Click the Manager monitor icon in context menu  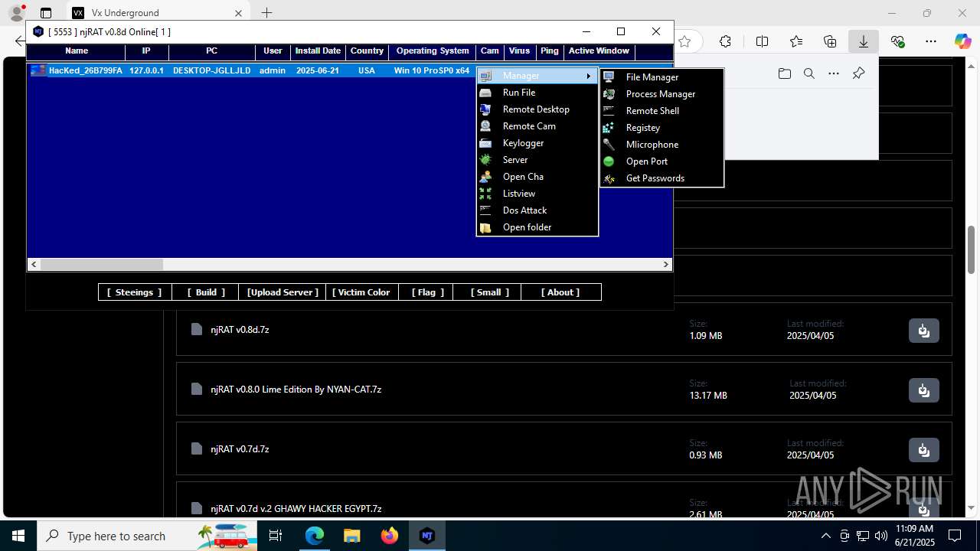[485, 76]
